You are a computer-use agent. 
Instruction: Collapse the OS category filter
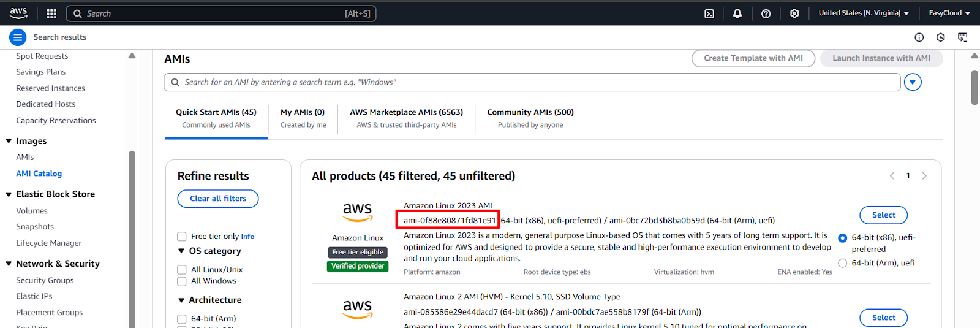181,251
